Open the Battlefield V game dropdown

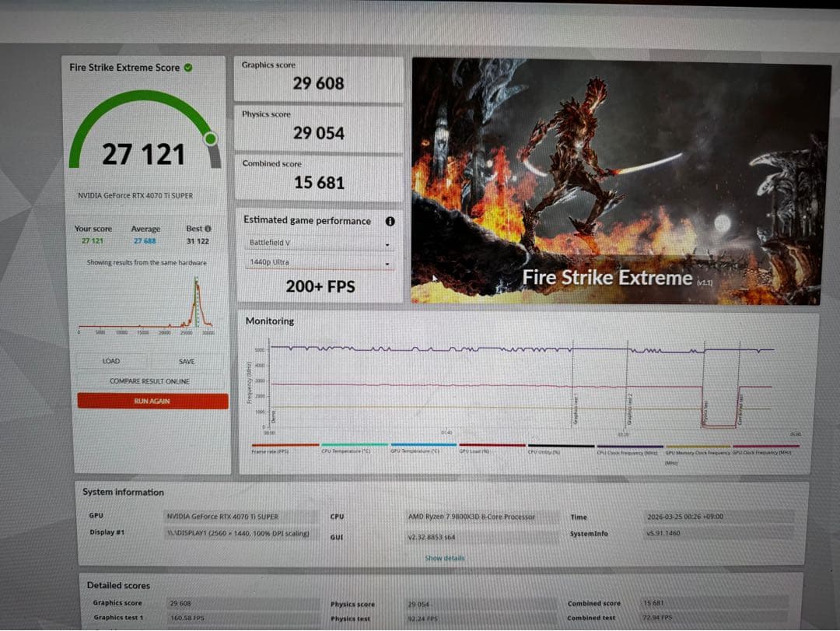pyautogui.click(x=320, y=243)
